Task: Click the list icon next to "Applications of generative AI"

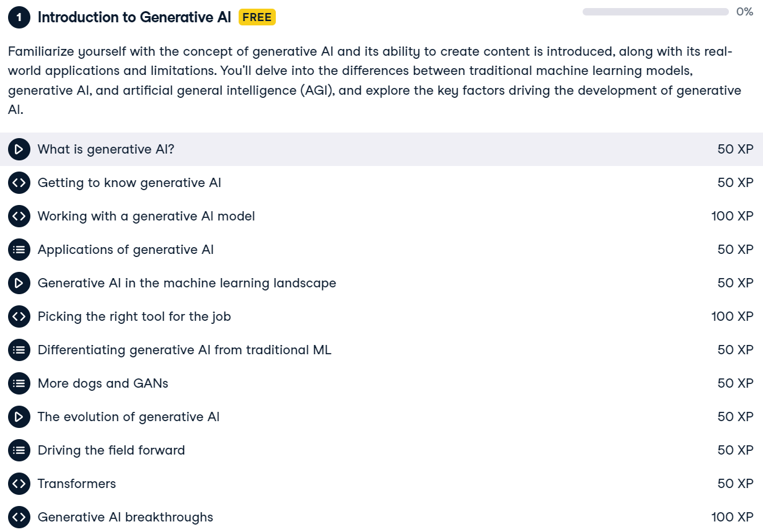Action: pyautogui.click(x=19, y=250)
